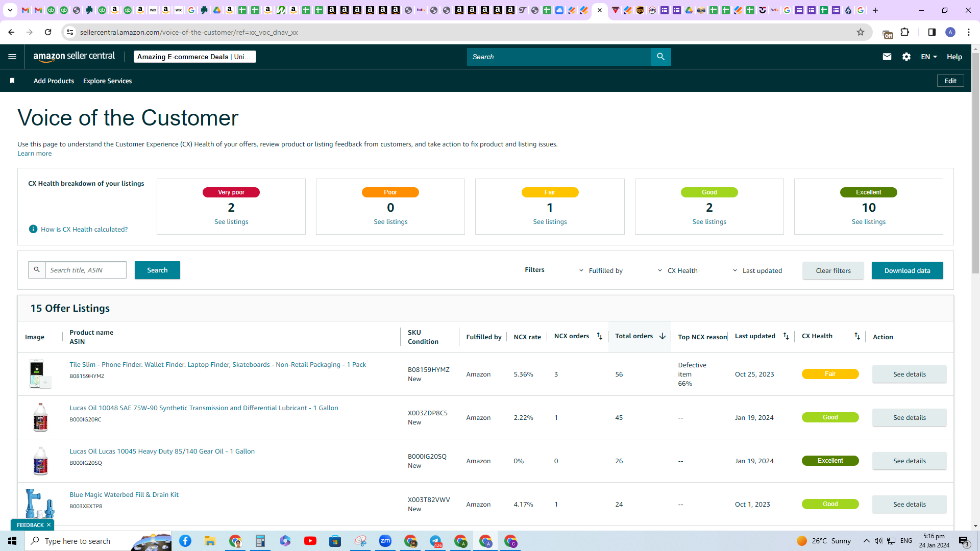Click the teal Search button

coord(157,270)
